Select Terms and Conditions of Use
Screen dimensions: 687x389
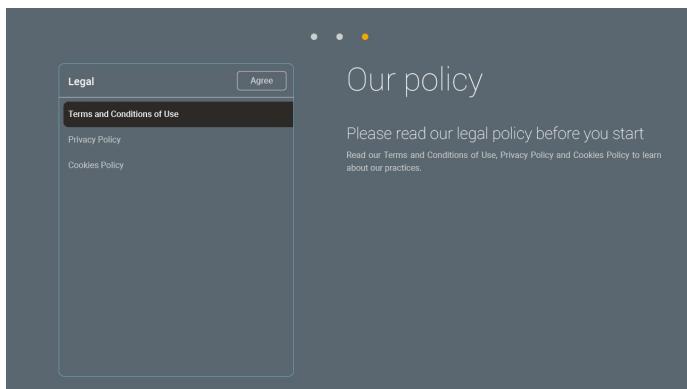[178, 114]
